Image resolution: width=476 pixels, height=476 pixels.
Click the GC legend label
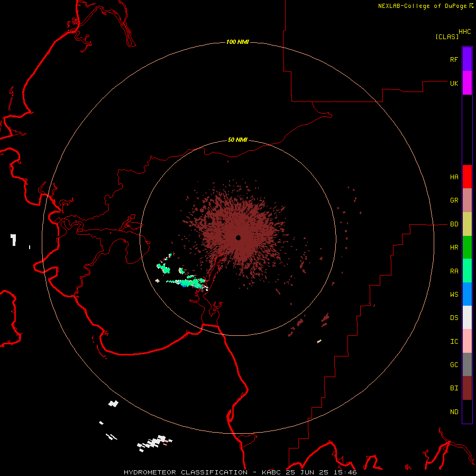(454, 365)
